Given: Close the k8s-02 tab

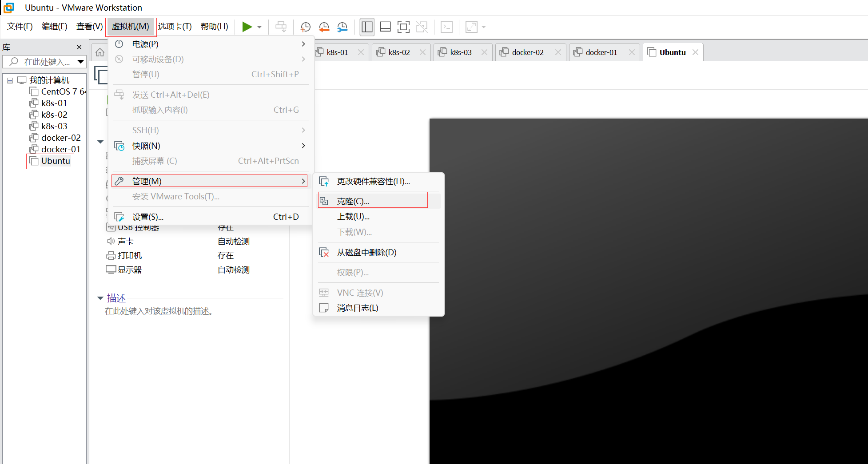Looking at the screenshot, I should click(422, 52).
